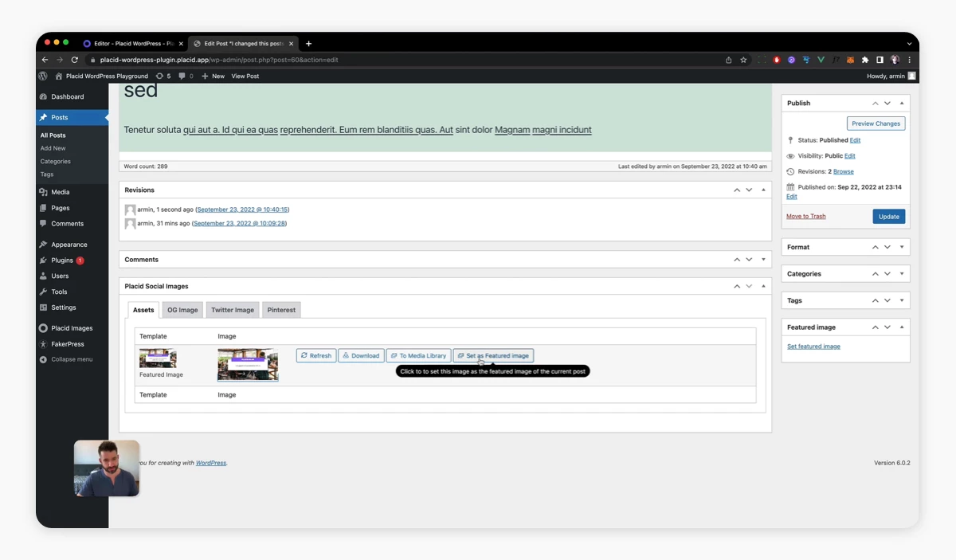The width and height of the screenshot is (956, 560).
Task: Toggle browser side panel icon
Action: point(880,60)
